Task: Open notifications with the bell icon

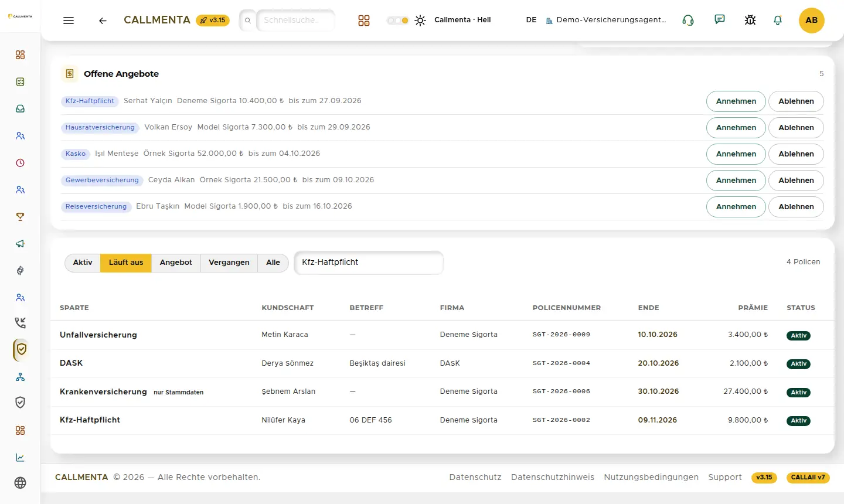Action: coord(778,21)
